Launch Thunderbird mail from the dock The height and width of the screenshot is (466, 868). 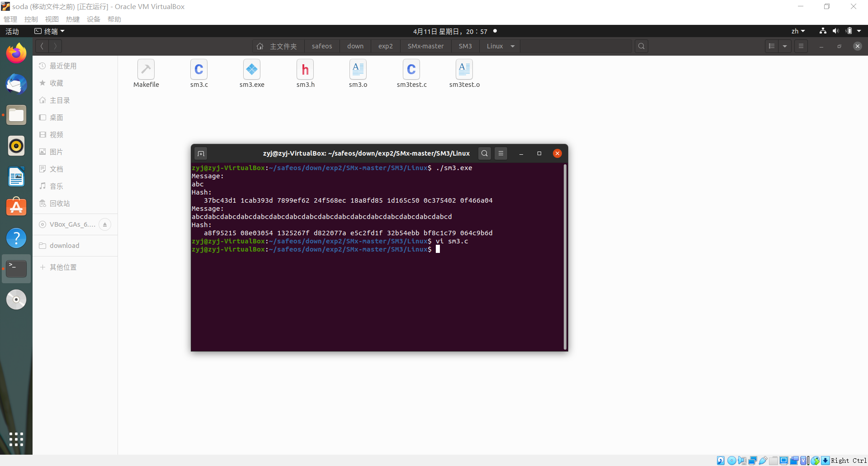[16, 84]
